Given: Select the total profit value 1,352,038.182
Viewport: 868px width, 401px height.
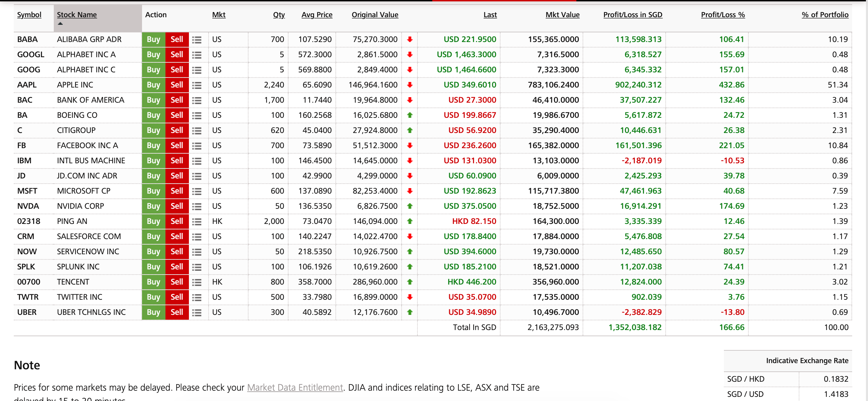Looking at the screenshot, I should [x=635, y=327].
